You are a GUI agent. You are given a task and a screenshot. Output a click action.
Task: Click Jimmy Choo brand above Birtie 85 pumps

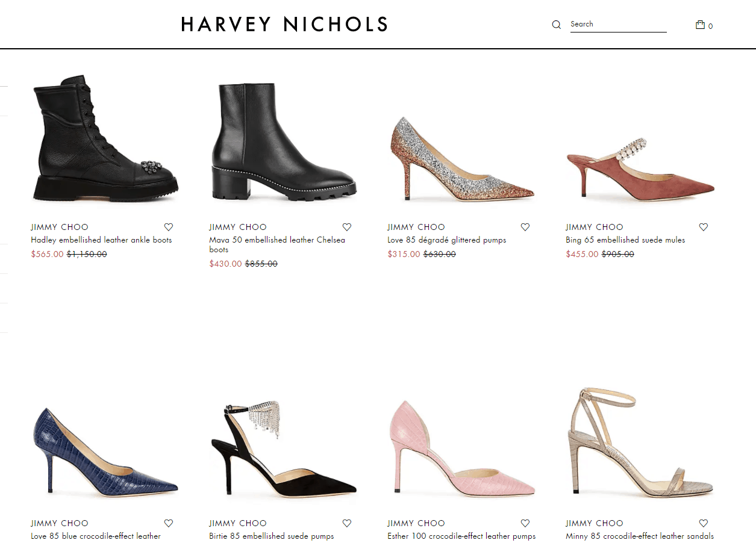tap(238, 523)
